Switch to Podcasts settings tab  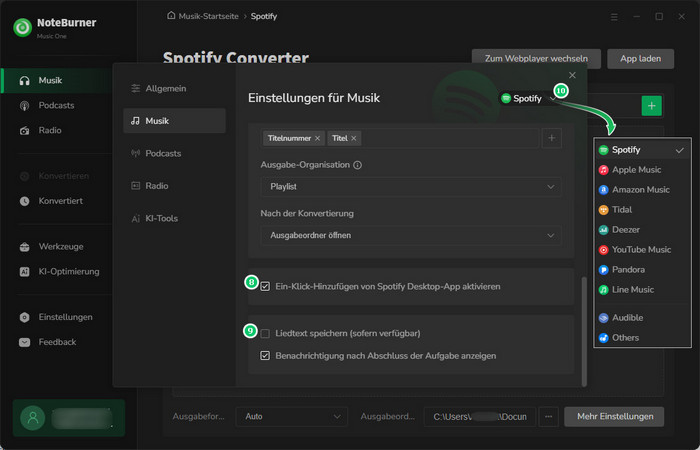(174, 153)
